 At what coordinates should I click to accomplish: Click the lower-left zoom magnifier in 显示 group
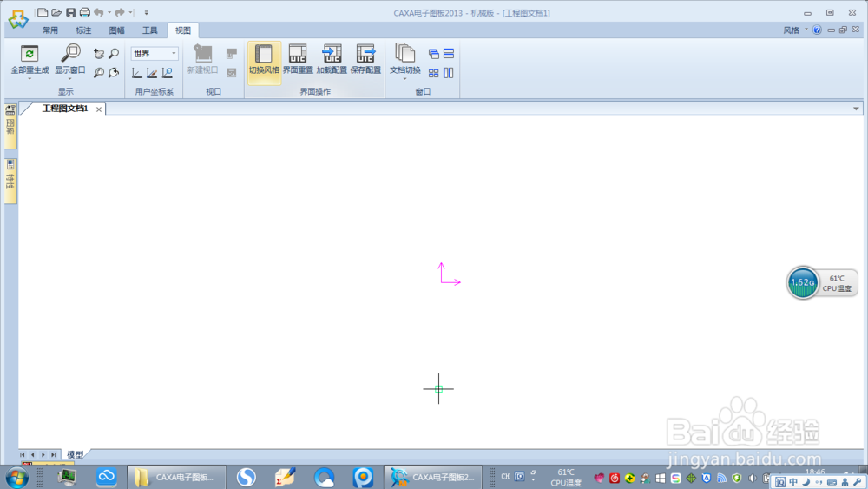click(x=99, y=73)
